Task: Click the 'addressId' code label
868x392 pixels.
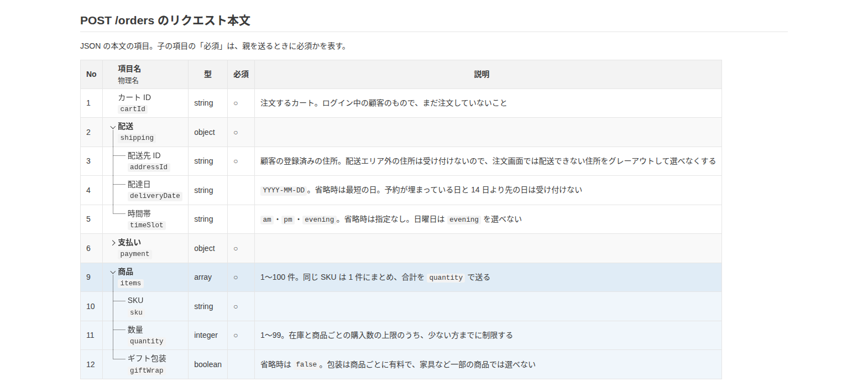Action: tap(149, 167)
